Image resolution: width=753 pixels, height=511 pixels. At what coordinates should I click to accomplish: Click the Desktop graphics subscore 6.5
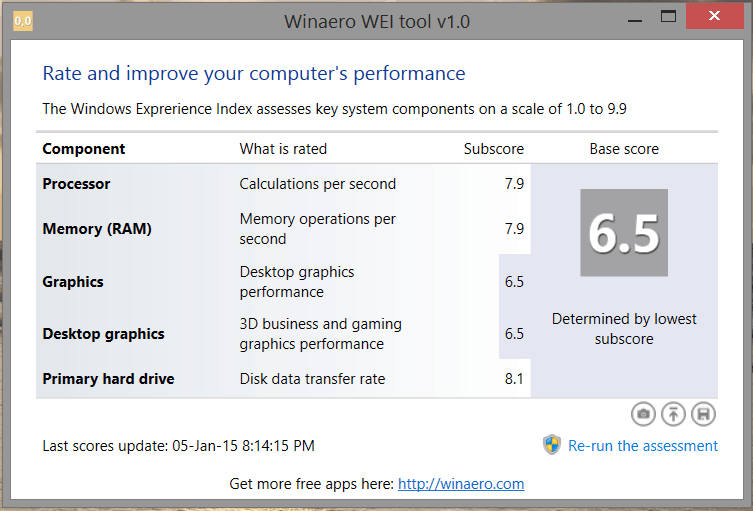point(514,334)
